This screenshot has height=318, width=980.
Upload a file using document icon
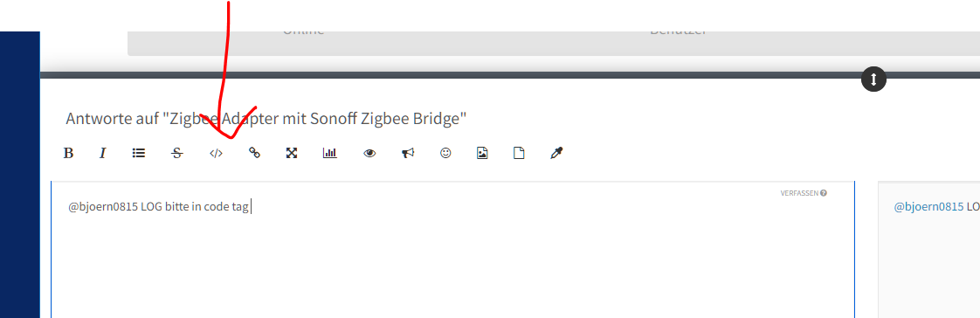coord(519,153)
